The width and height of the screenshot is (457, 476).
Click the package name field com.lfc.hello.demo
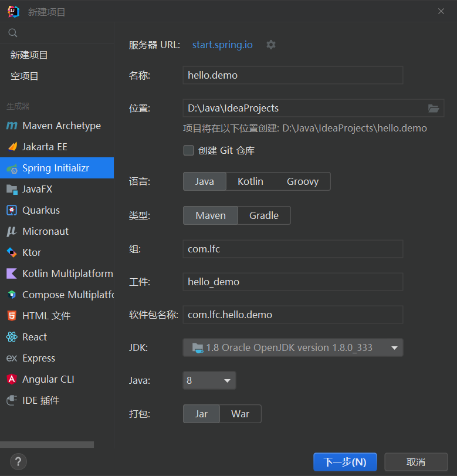tap(293, 315)
